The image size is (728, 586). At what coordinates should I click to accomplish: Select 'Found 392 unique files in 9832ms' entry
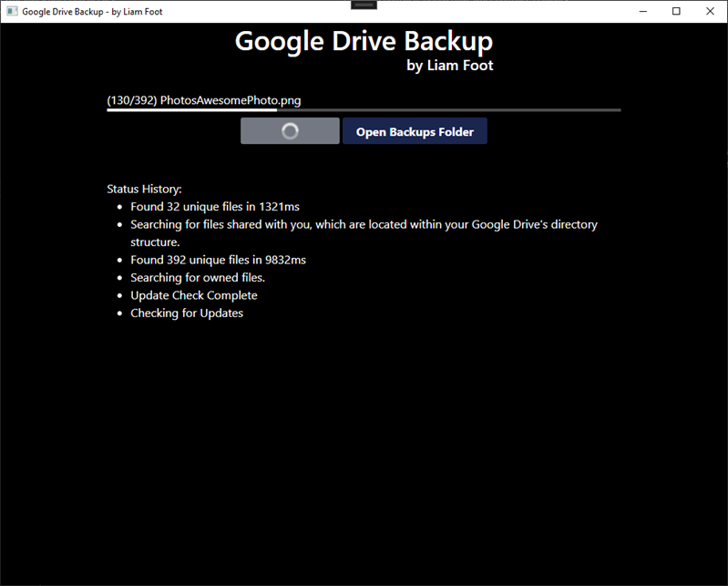point(218,260)
